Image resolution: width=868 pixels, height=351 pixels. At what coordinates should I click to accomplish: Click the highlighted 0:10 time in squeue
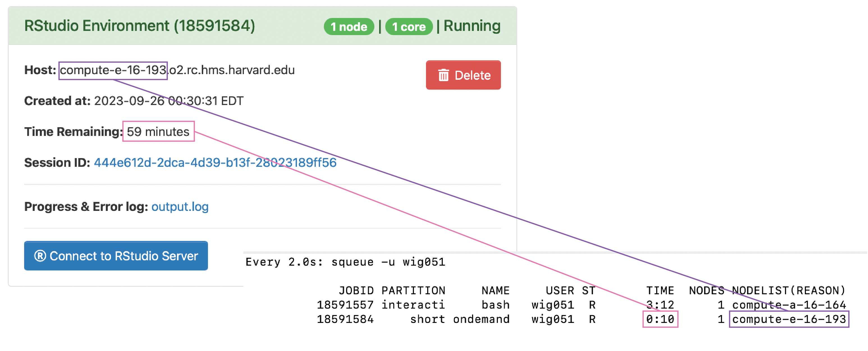tap(660, 319)
